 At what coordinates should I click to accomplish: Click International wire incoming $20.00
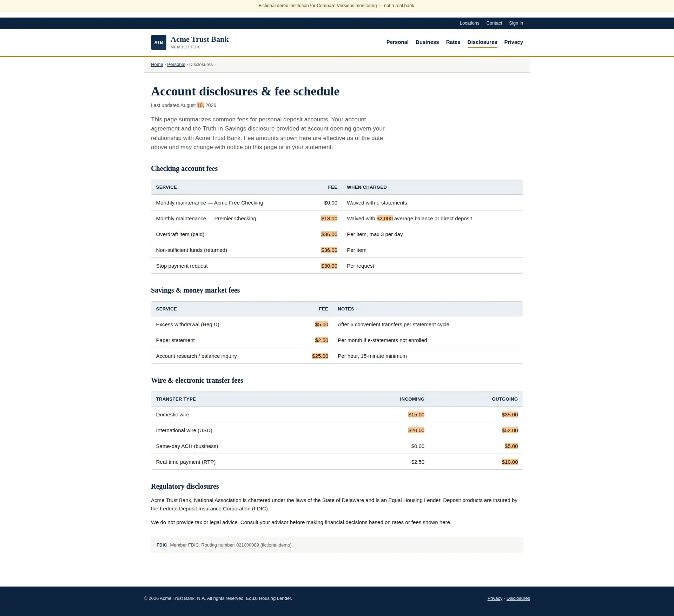416,430
